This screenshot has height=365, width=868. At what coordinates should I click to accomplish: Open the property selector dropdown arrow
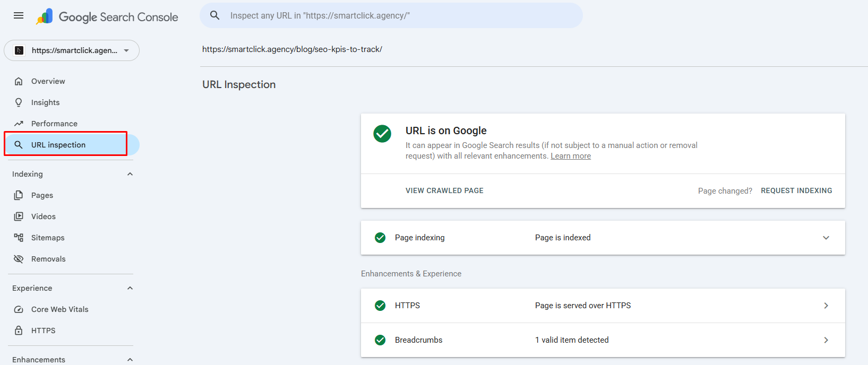(126, 50)
